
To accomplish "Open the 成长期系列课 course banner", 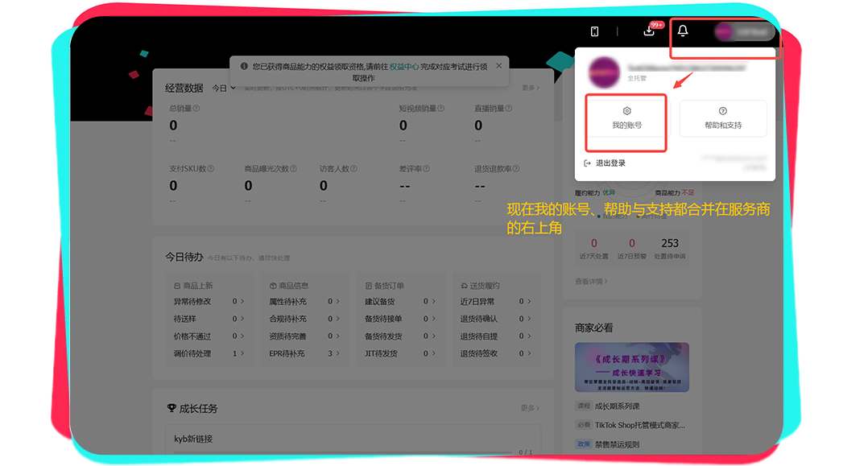I will click(x=633, y=366).
